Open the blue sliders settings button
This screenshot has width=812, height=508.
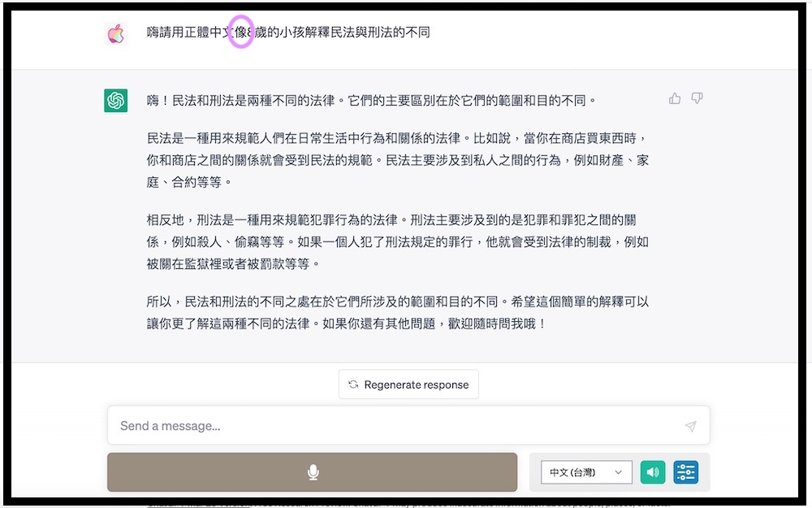tap(685, 472)
